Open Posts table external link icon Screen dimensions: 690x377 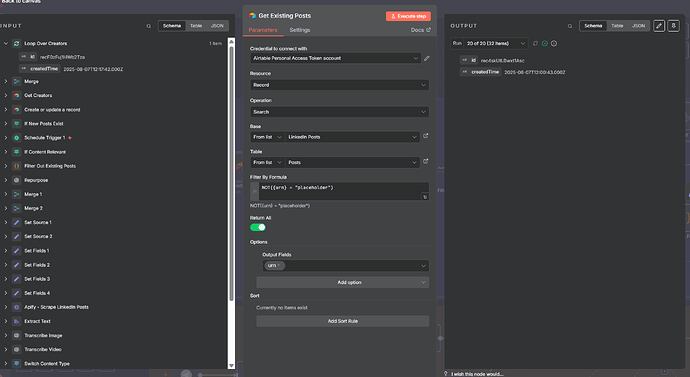click(426, 162)
